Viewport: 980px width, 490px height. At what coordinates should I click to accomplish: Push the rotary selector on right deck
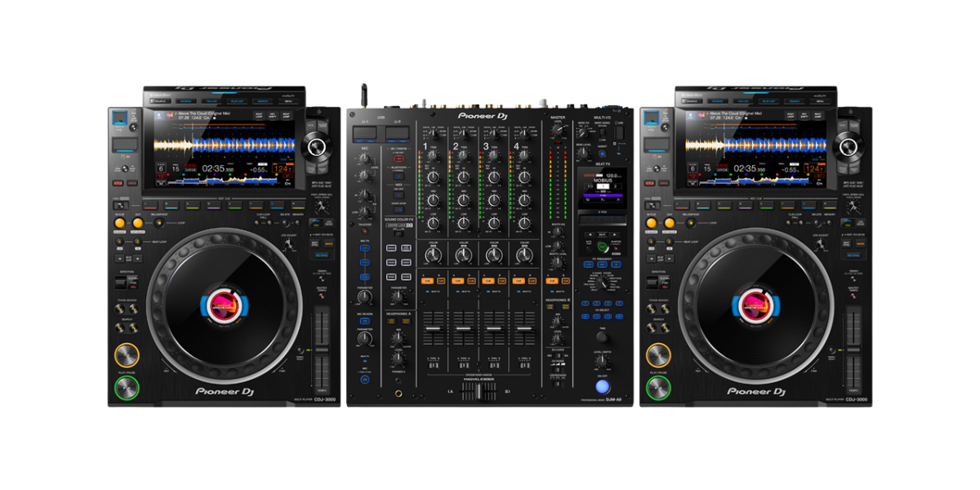849,147
